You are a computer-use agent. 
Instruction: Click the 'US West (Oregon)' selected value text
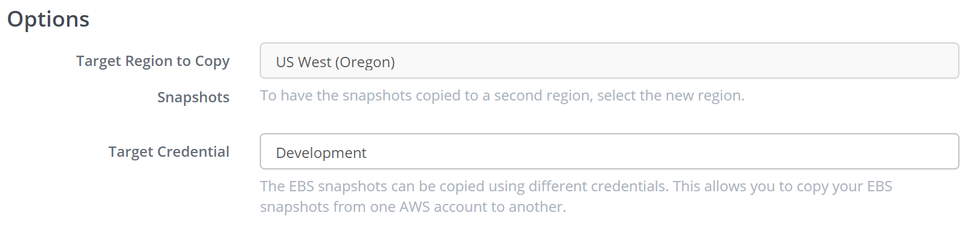335,62
